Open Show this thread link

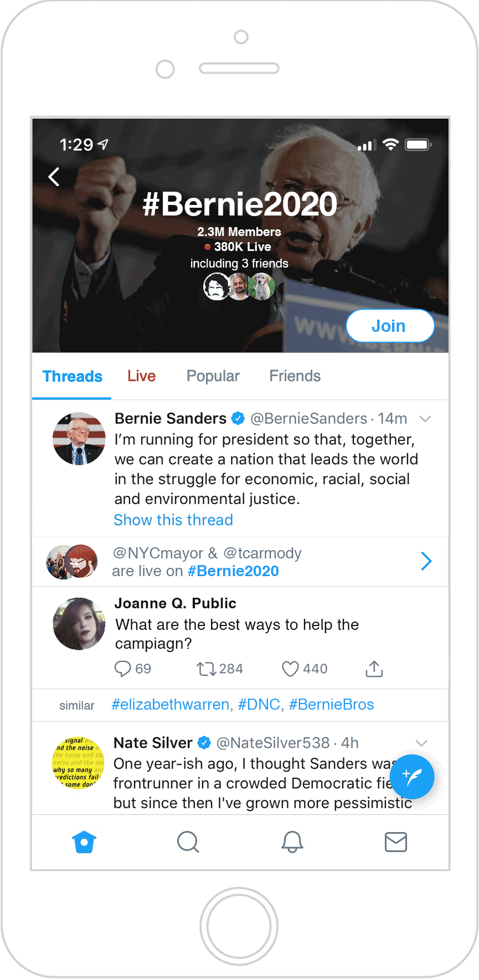coord(173,520)
